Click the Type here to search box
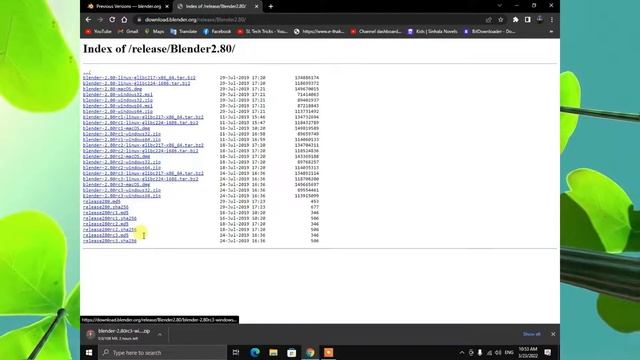Screen dimensions: 640x360 point(162,353)
